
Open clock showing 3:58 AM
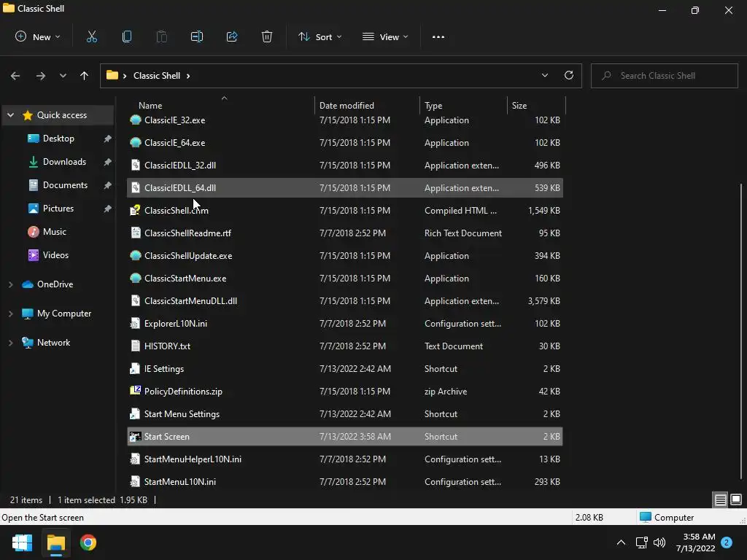pyautogui.click(x=695, y=542)
